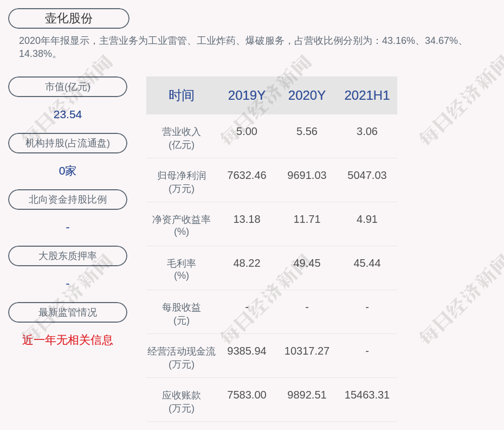Click gross margin value 49.45
Screen dimensions: 504x430
click(307, 263)
